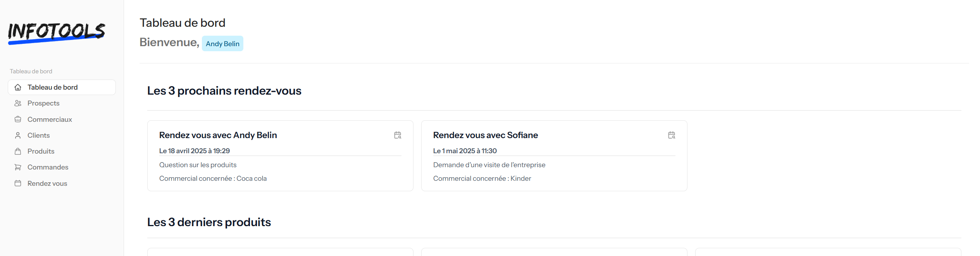Open the Produits sidebar entry

(41, 151)
